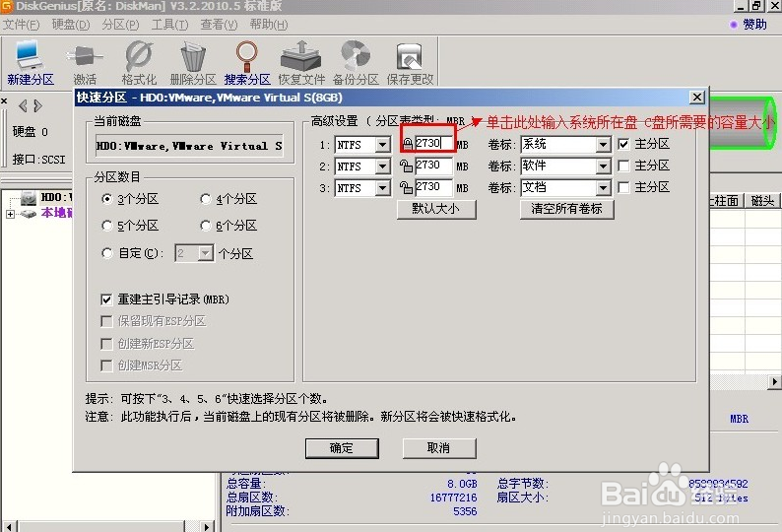Open 卷标 dropdown showing 软件
The height and width of the screenshot is (532, 782).
tap(603, 166)
